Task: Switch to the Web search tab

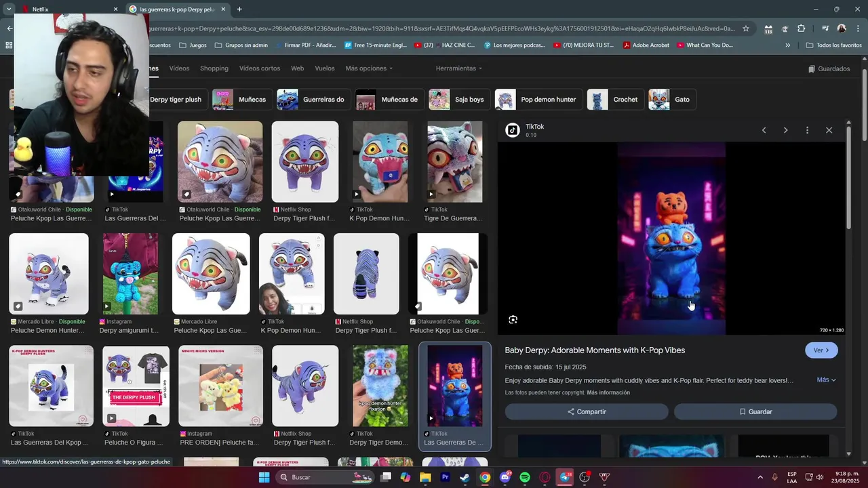Action: tap(297, 68)
